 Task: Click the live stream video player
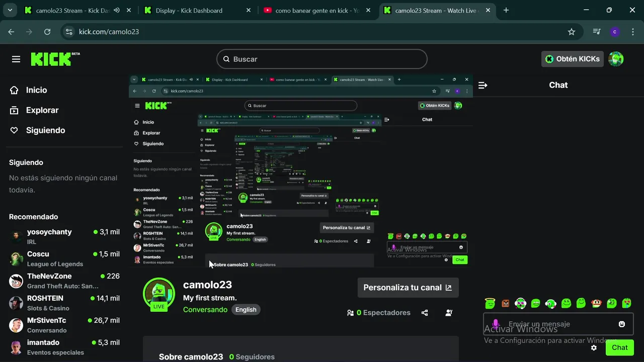301,170
